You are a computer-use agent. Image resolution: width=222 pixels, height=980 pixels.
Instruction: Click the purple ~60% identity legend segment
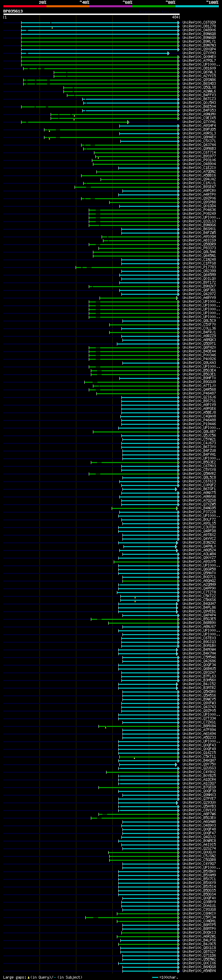click(111, 6)
